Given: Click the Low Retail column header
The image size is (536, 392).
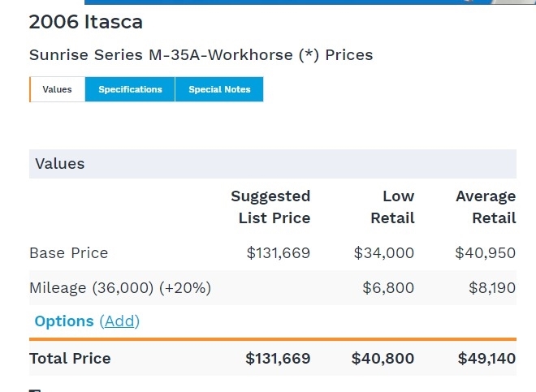Looking at the screenshot, I should [x=392, y=207].
